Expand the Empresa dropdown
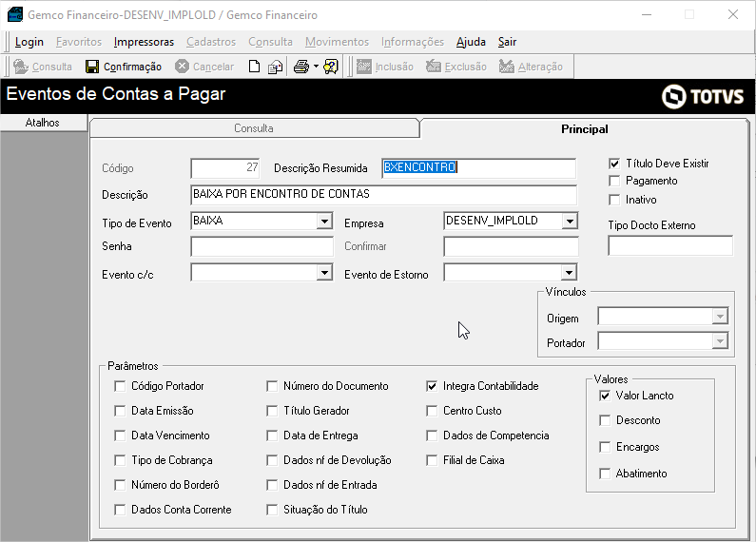This screenshot has height=542, width=756. tap(570, 221)
